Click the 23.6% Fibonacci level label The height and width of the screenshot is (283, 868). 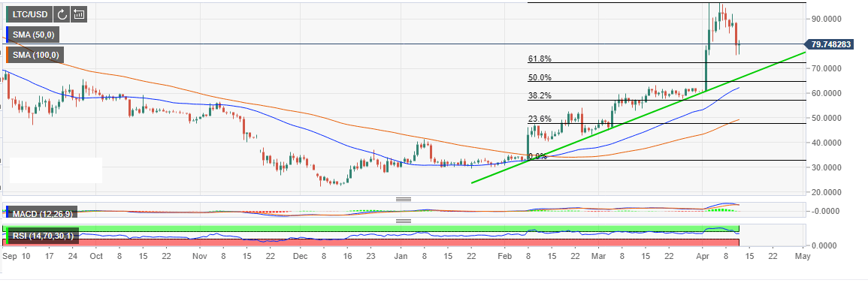(540, 119)
